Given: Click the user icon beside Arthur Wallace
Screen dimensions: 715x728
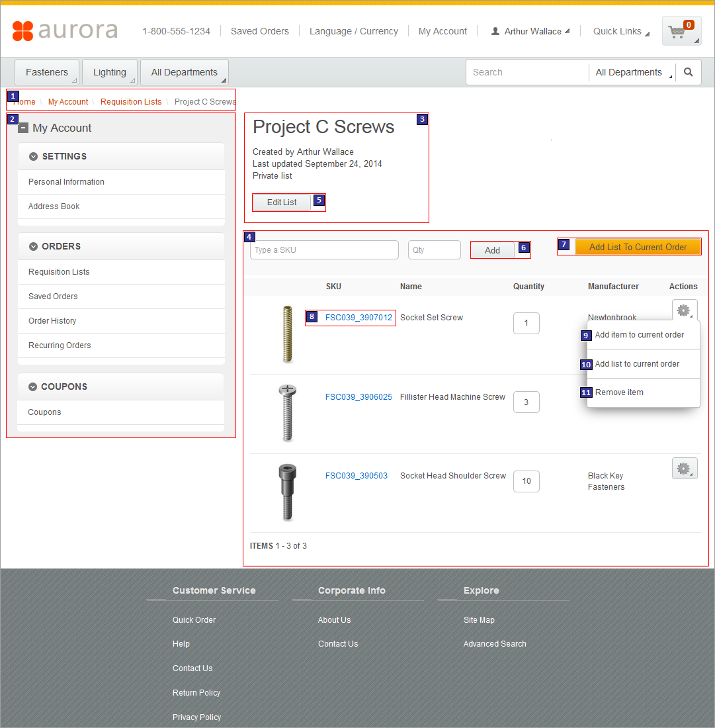Looking at the screenshot, I should [495, 31].
